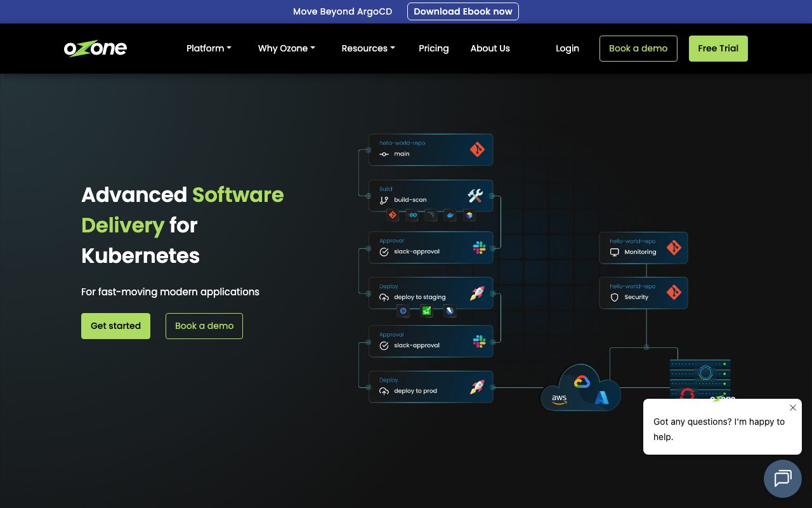Expand the Why Ozone dropdown menu
The height and width of the screenshot is (508, 812).
pyautogui.click(x=287, y=48)
